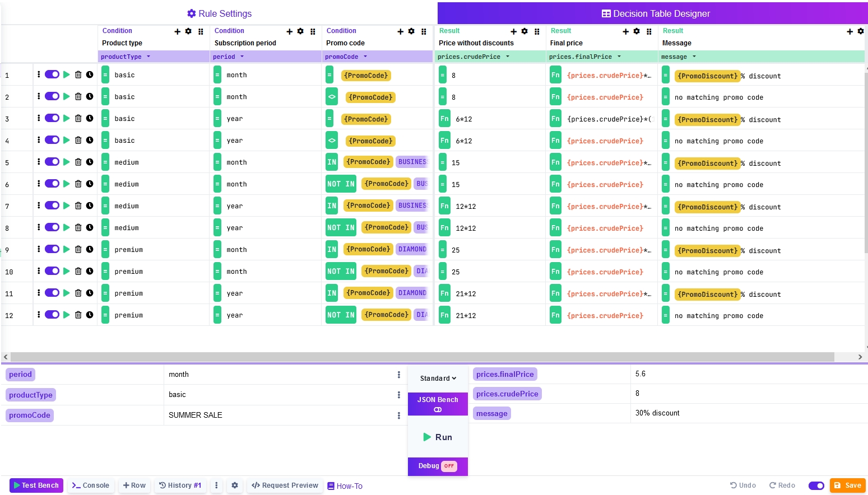
Task: Switch to Rule Settings tab
Action: tap(219, 13)
